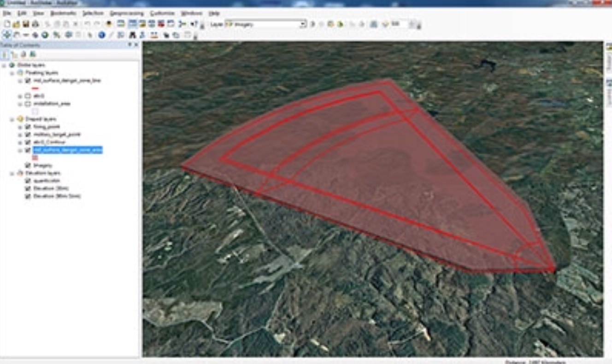Collapse the Floating layers group
This screenshot has height=364, width=612.
tap(12, 73)
